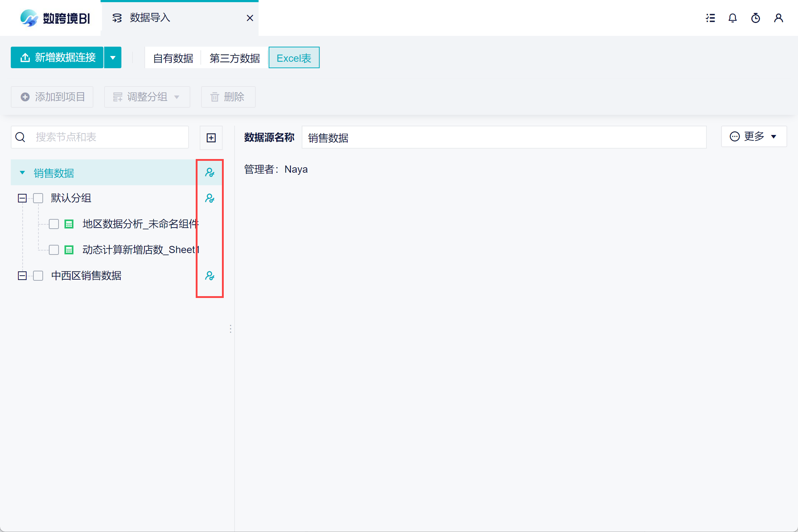This screenshot has width=798, height=532.
Task: Collapse the 默认分组 tree node
Action: pos(22,198)
